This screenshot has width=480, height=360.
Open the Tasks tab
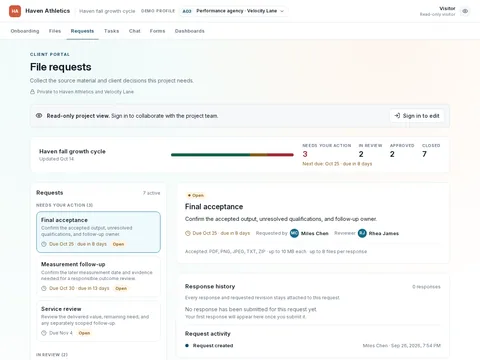click(x=111, y=31)
